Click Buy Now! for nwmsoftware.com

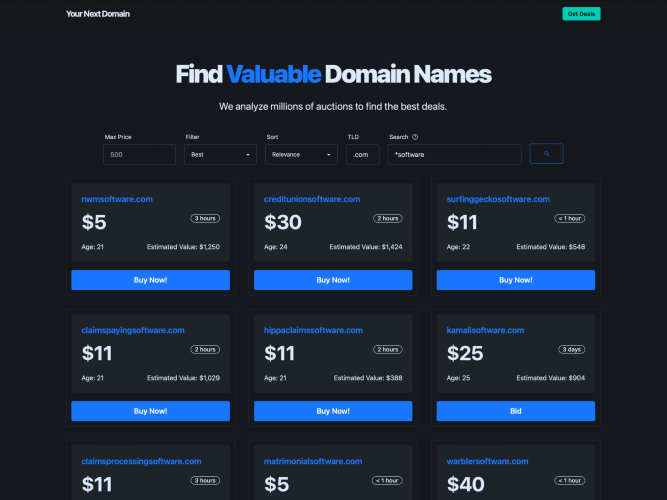(151, 280)
